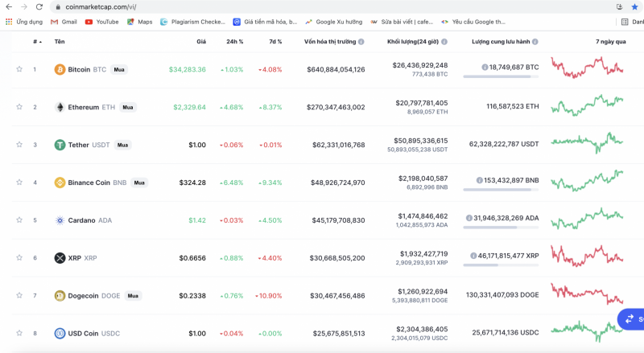The width and height of the screenshot is (644, 353).
Task: Click the Mua button next to Bitcoin
Action: point(119,70)
